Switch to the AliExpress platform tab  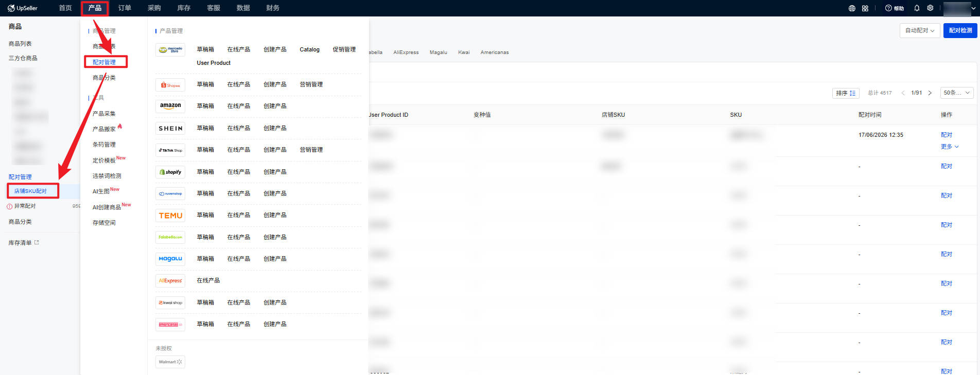click(x=406, y=52)
